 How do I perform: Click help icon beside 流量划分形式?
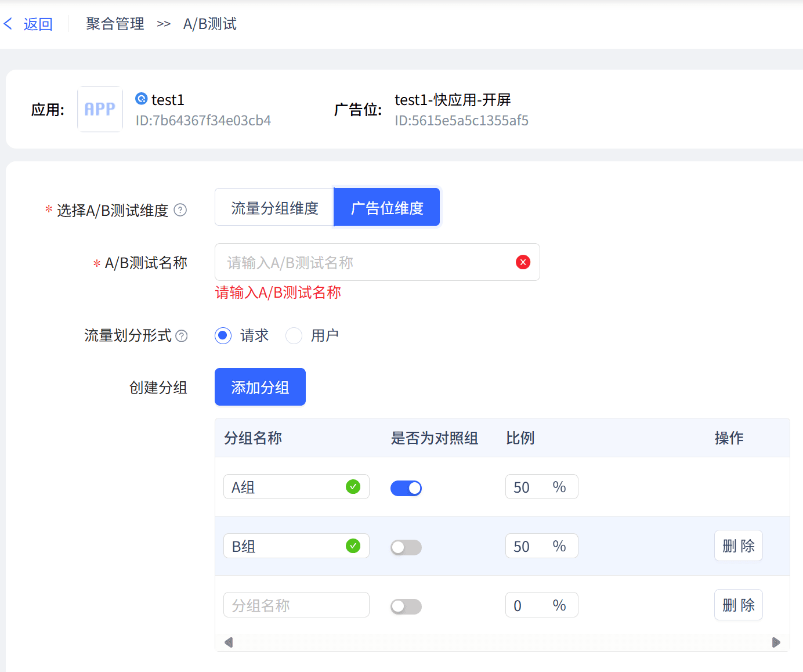point(182,336)
